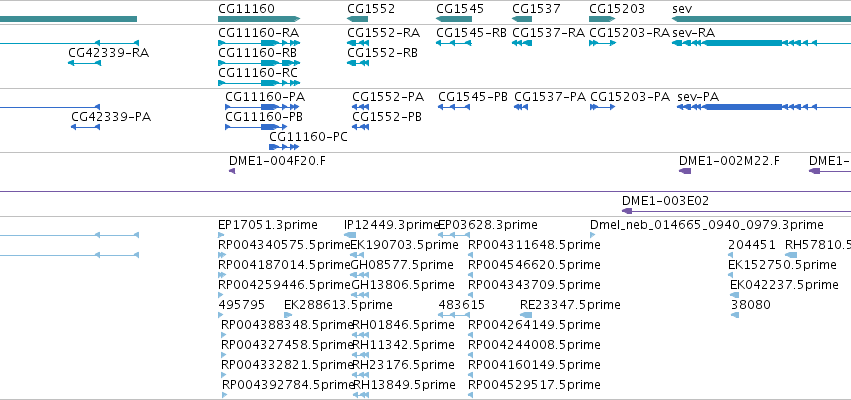Select the 483615 feature
Viewport: 851px width, 400px height.
tap(454, 315)
